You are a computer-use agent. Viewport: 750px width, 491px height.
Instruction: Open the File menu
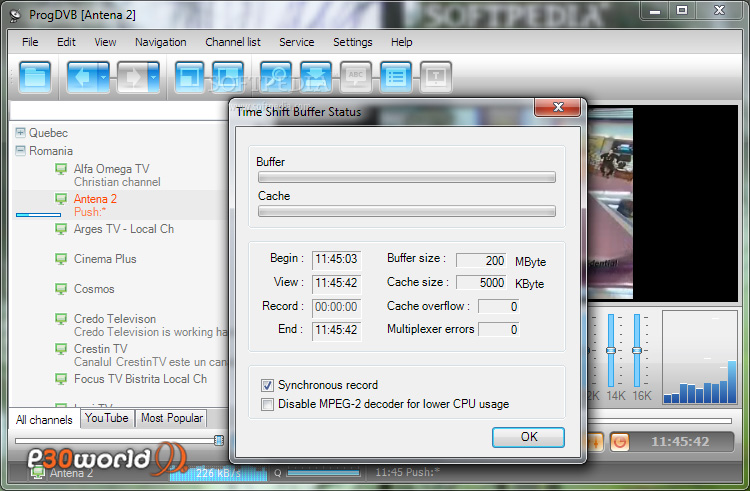[30, 42]
